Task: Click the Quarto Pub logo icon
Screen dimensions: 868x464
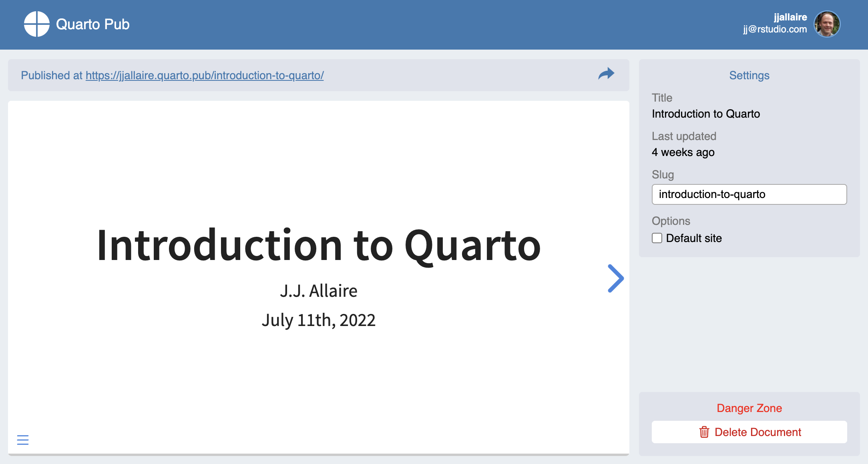Action: pos(36,24)
